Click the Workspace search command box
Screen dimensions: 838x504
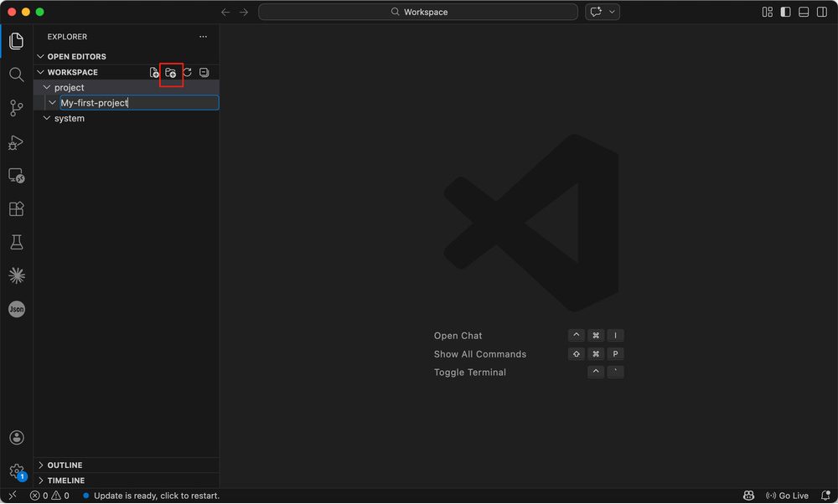(418, 13)
